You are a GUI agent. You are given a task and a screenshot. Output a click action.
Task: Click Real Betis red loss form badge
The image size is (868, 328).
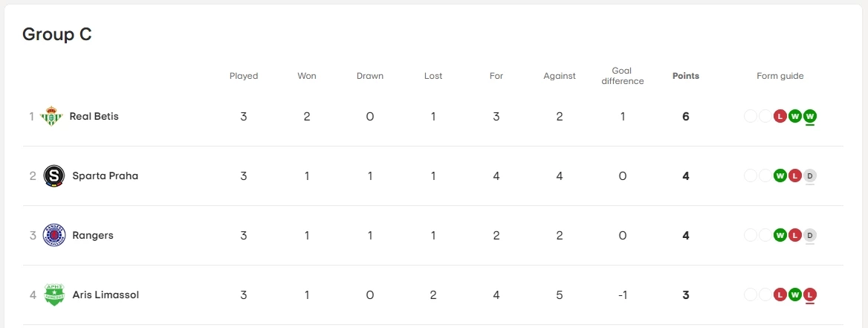780,116
